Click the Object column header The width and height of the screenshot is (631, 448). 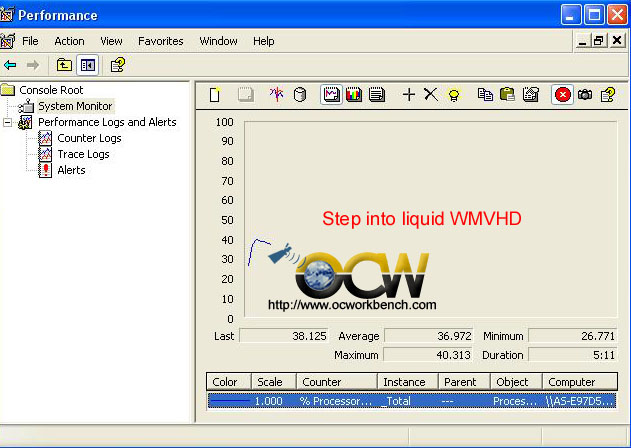click(x=516, y=382)
